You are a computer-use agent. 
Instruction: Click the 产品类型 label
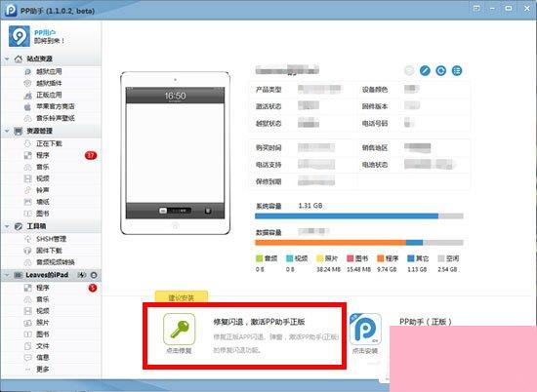click(268, 90)
